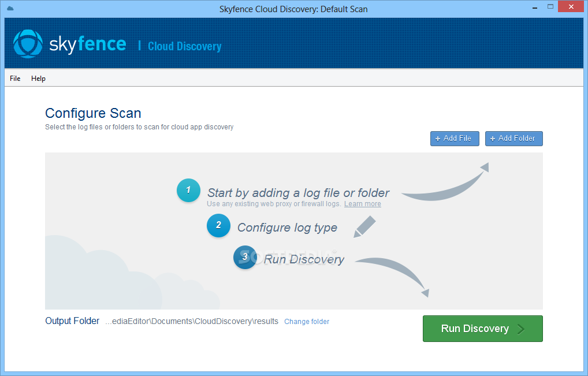Open the File menu
The image size is (588, 376).
[15, 79]
